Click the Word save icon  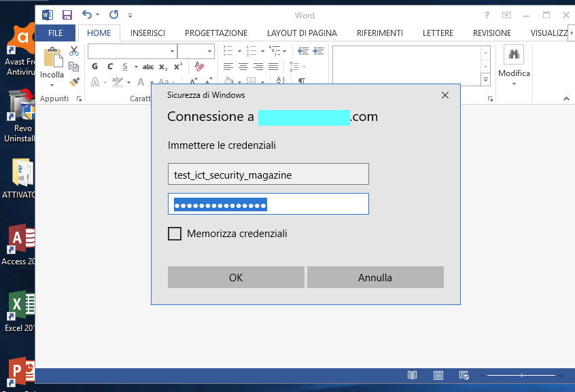tap(67, 15)
